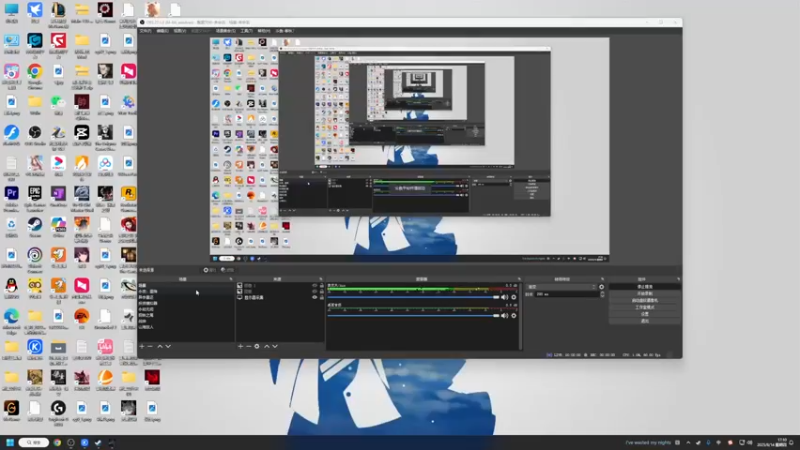
Task: Pop out the Controls dock panel
Action: [x=678, y=279]
